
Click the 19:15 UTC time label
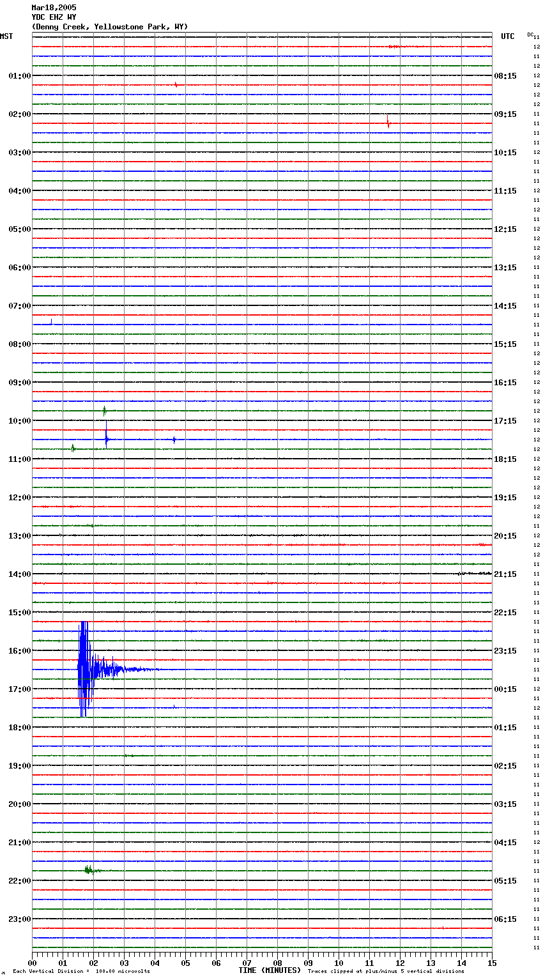[x=505, y=498]
